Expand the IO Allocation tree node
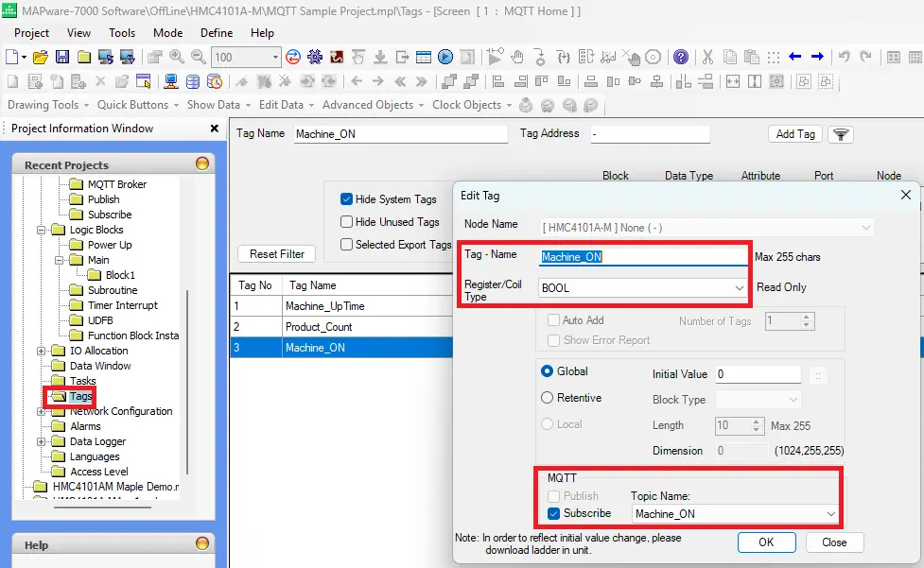 [x=42, y=351]
